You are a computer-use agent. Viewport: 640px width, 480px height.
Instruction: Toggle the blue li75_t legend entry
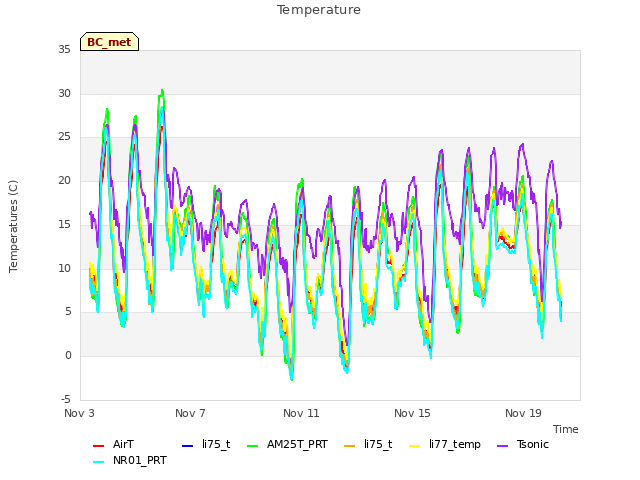206,444
